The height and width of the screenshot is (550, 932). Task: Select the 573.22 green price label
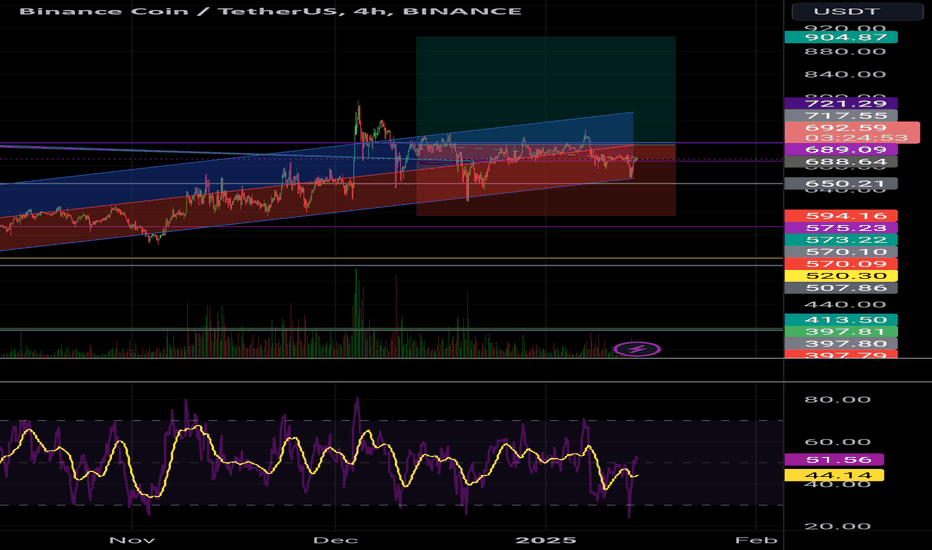pyautogui.click(x=841, y=240)
